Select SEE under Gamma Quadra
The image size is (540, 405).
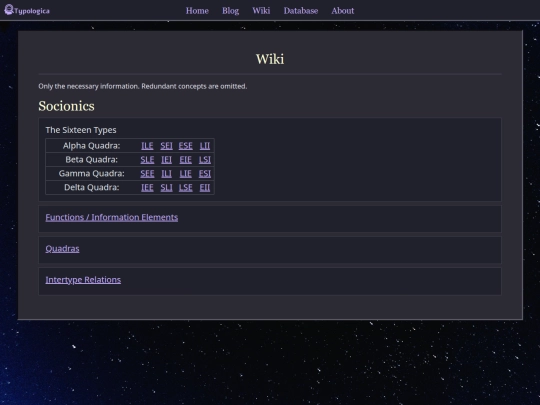(x=147, y=174)
